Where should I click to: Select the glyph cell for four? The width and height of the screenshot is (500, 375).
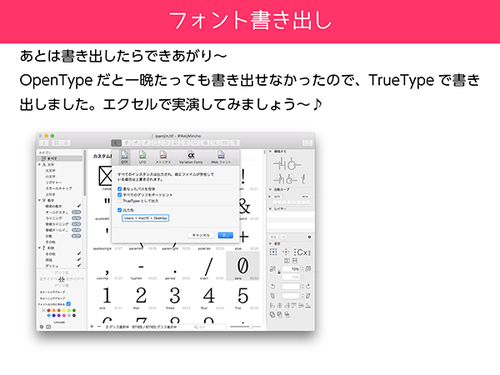tap(209, 296)
